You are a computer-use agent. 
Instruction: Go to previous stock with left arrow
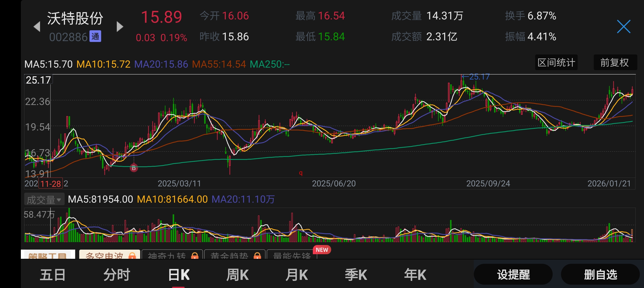tap(37, 27)
